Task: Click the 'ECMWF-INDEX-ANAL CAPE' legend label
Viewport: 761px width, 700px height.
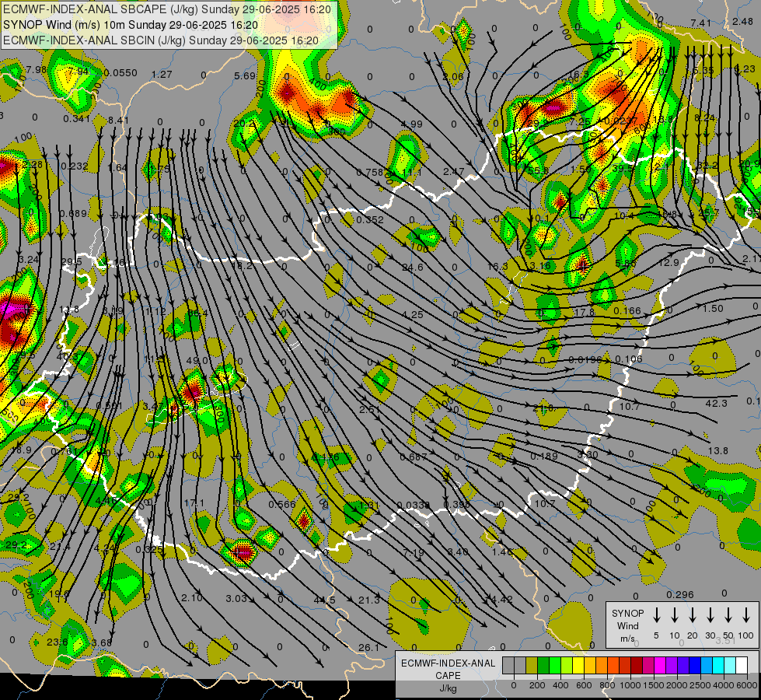Action: click(x=448, y=670)
